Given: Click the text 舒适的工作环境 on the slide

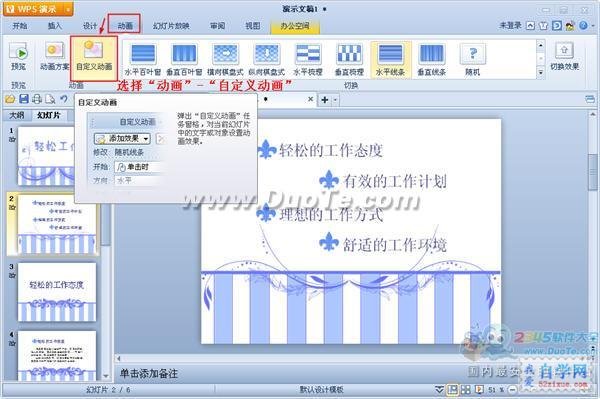Looking at the screenshot, I should [x=395, y=244].
